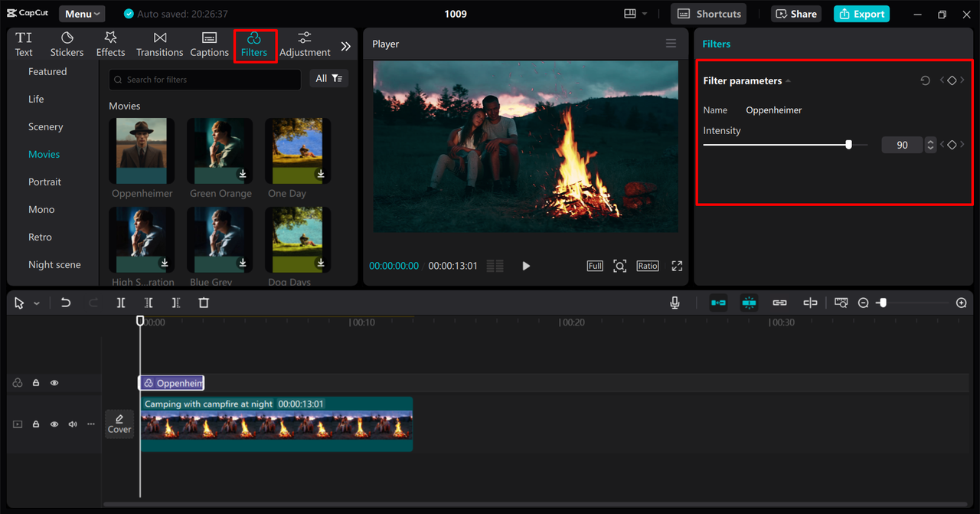Select the Life filter category
Image resolution: width=980 pixels, height=514 pixels.
[x=36, y=99]
